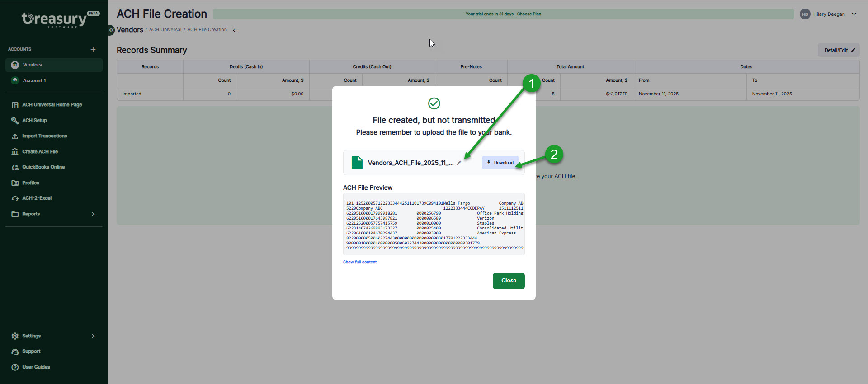Click the Vendors_ACH_File_2025_11 file name
Image resolution: width=868 pixels, height=384 pixels.
click(x=410, y=163)
